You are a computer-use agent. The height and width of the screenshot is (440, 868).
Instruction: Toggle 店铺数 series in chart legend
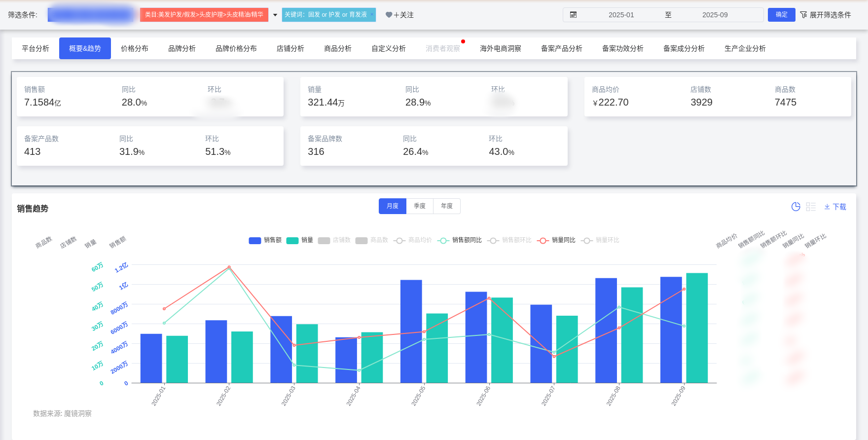coord(334,240)
